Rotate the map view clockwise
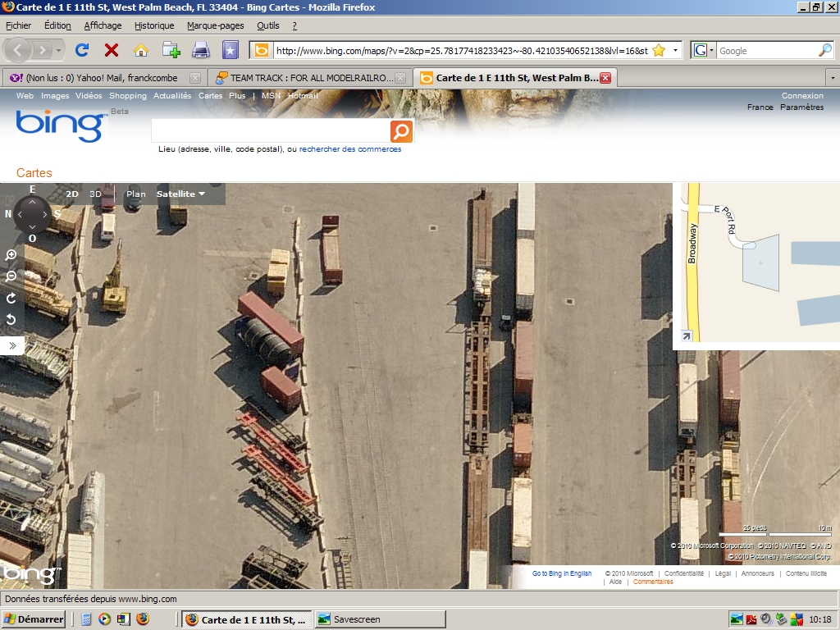The height and width of the screenshot is (630, 840). (x=11, y=298)
